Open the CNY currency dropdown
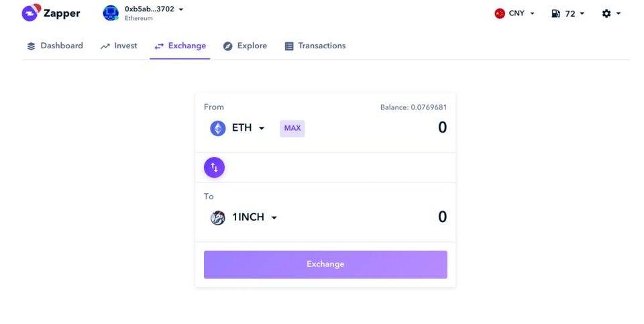Viewport: 644px width, 324px height. pos(532,13)
